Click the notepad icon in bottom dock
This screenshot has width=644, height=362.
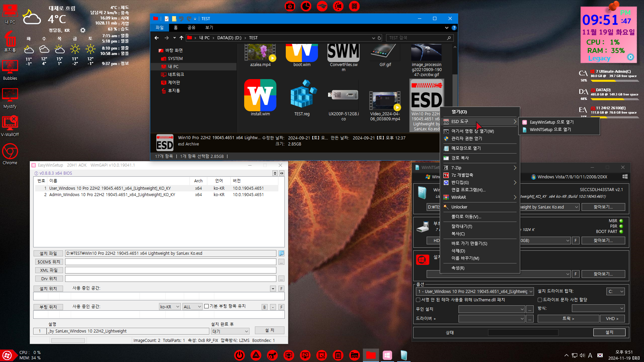point(338,355)
